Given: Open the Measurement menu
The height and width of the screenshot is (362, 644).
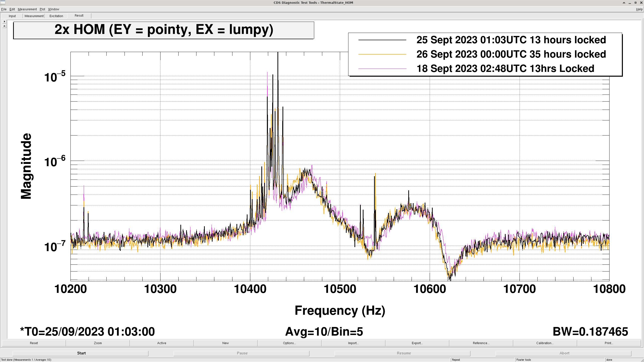Looking at the screenshot, I should (x=27, y=9).
